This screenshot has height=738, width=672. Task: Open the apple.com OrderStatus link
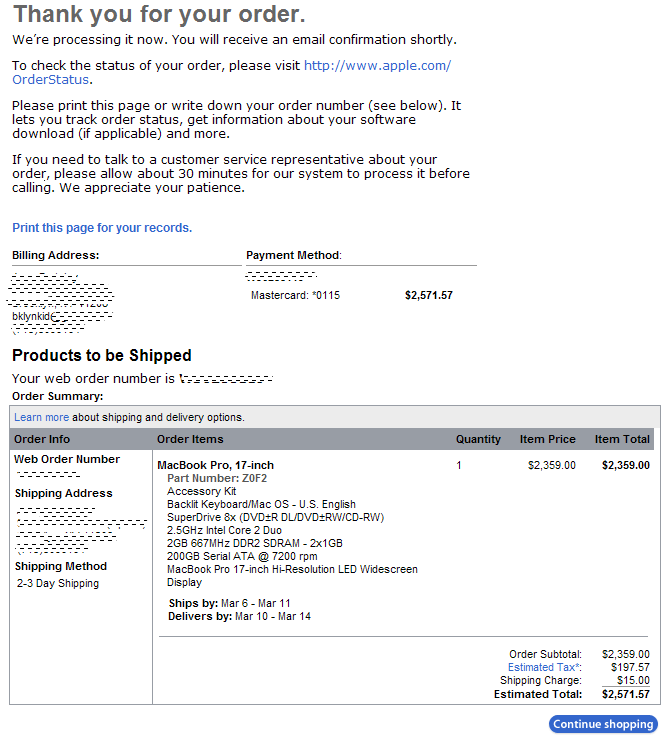coord(377,66)
